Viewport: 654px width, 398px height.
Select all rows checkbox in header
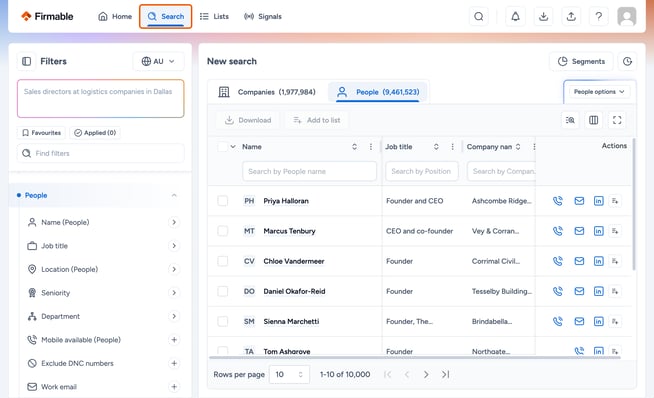[x=223, y=147]
